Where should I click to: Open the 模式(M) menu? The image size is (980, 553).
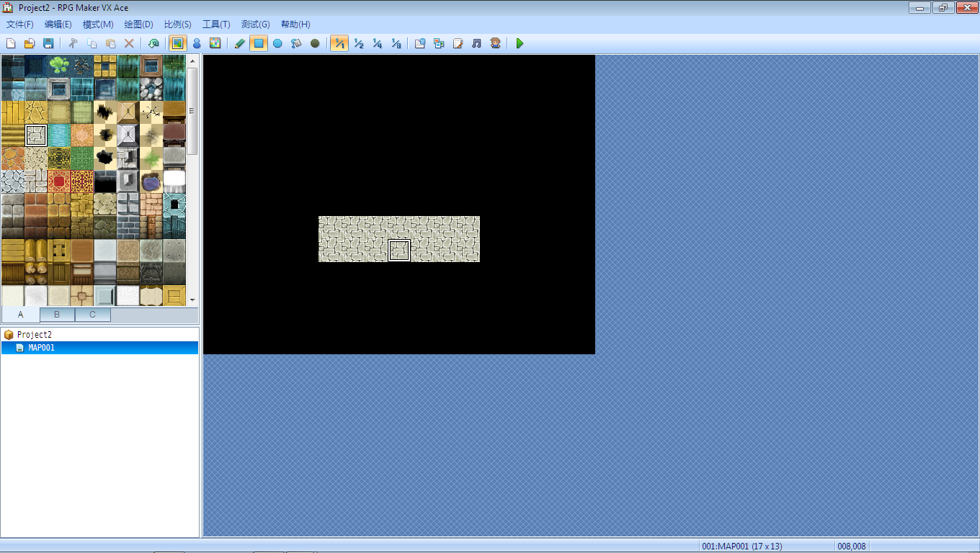click(x=98, y=24)
